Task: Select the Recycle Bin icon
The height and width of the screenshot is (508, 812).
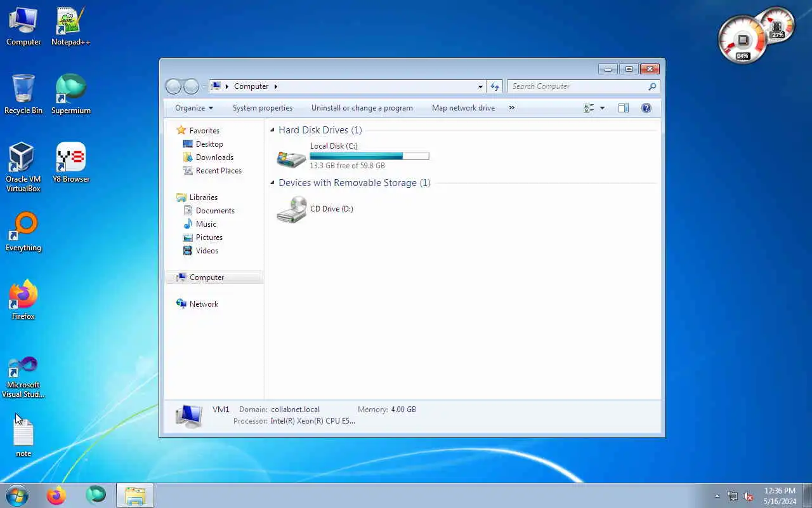Action: (23, 95)
